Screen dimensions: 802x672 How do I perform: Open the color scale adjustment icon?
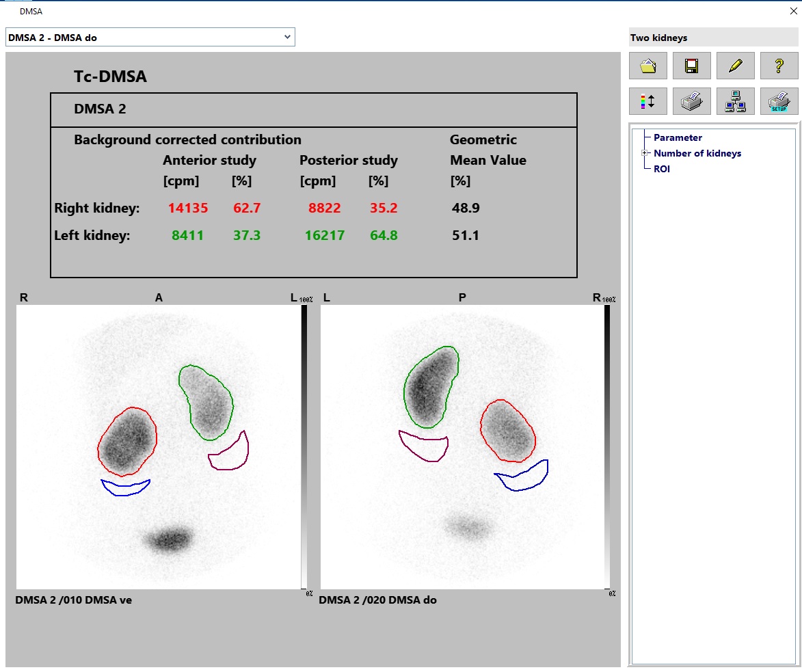click(647, 101)
